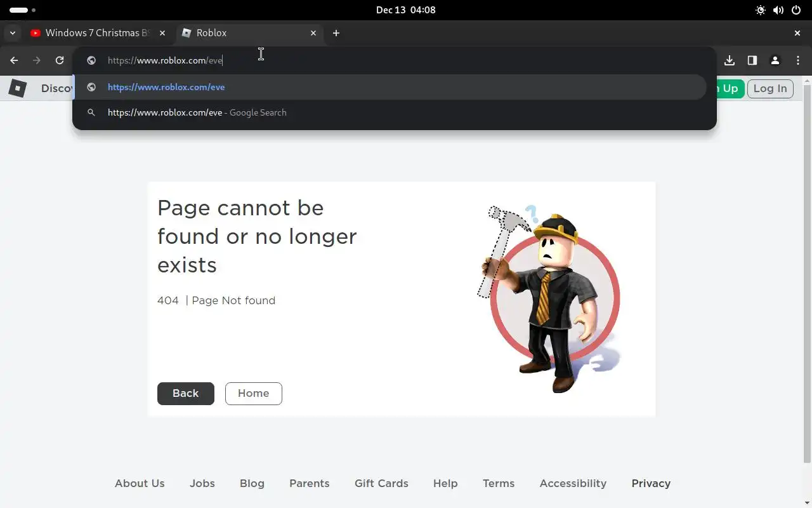Open the Blog footer link
The width and height of the screenshot is (812, 508).
[252, 483]
